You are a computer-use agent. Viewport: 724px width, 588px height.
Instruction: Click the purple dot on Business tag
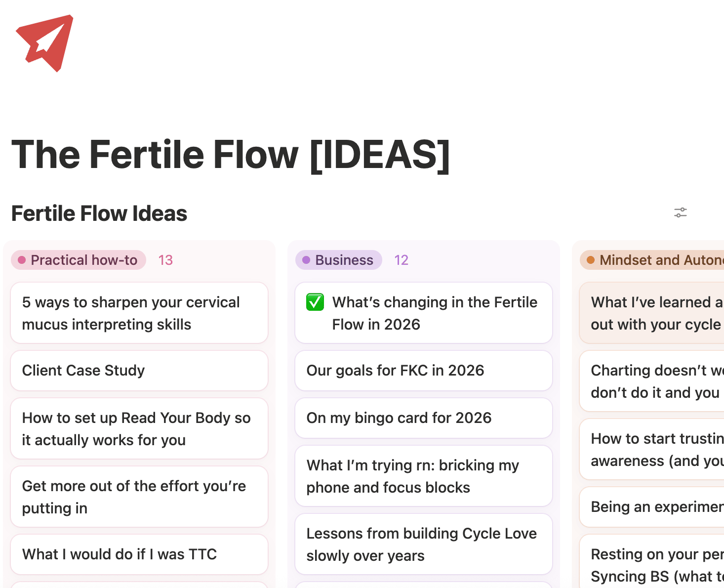pos(306,260)
